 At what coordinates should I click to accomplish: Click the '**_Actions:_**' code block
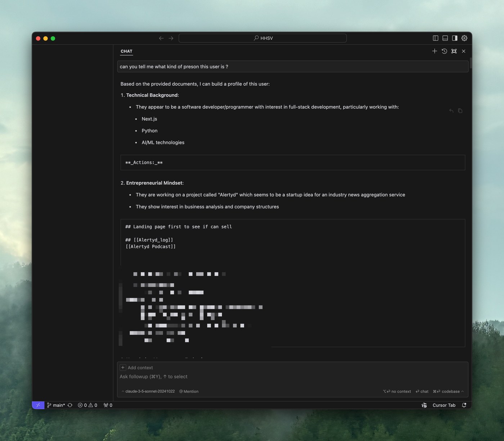(x=293, y=163)
